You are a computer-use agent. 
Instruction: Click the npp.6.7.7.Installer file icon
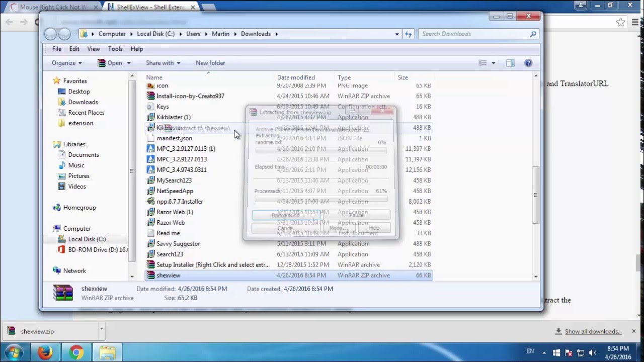[150, 202]
